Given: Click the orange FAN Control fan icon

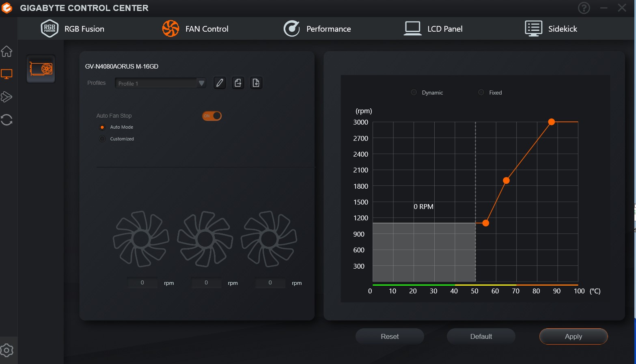Looking at the screenshot, I should [170, 28].
